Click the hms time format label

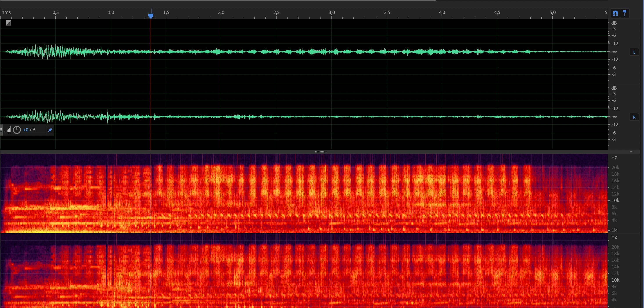click(x=6, y=12)
